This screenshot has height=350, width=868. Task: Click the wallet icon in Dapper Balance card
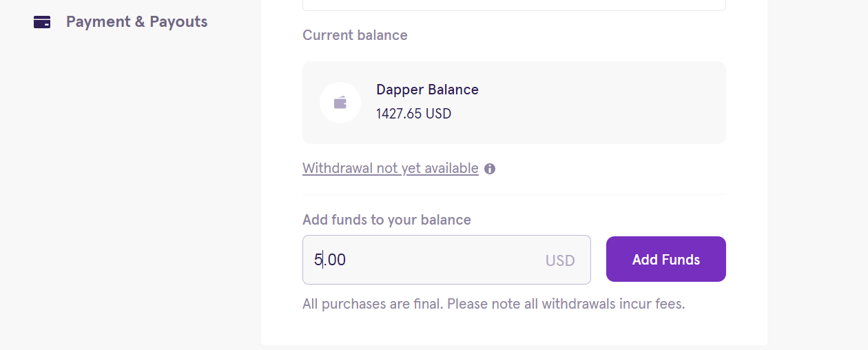[x=340, y=103]
